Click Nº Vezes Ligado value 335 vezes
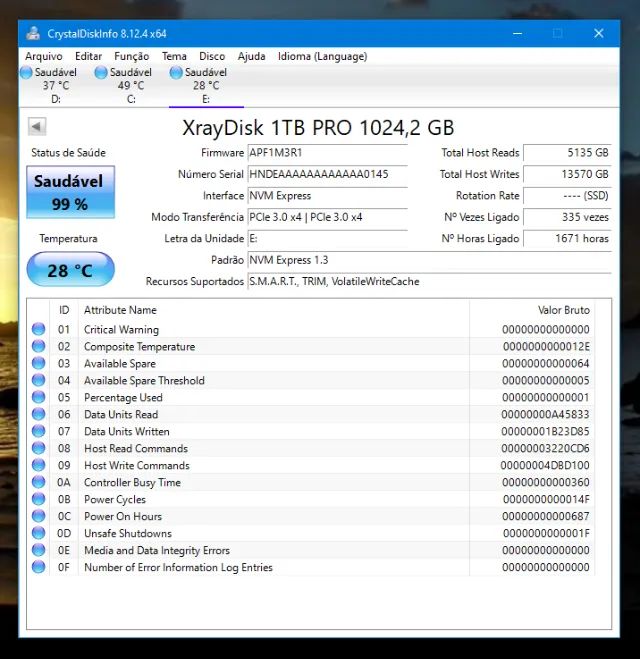Viewport: 640px width, 659px height. pyautogui.click(x=567, y=217)
